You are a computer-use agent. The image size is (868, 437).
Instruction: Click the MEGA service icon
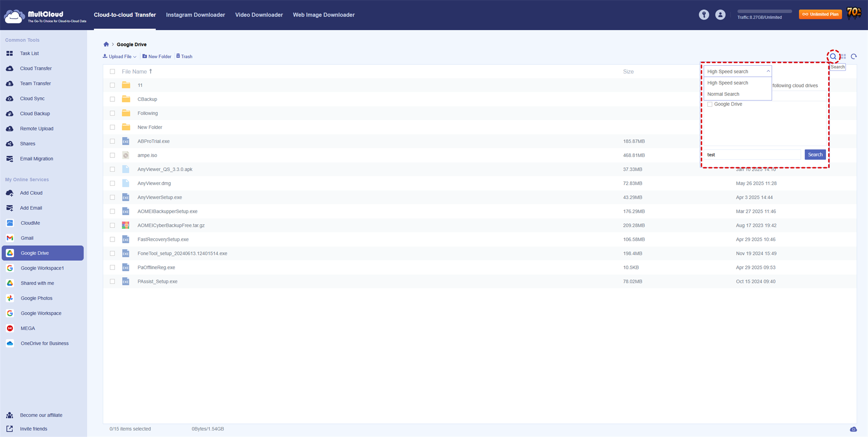pos(10,328)
